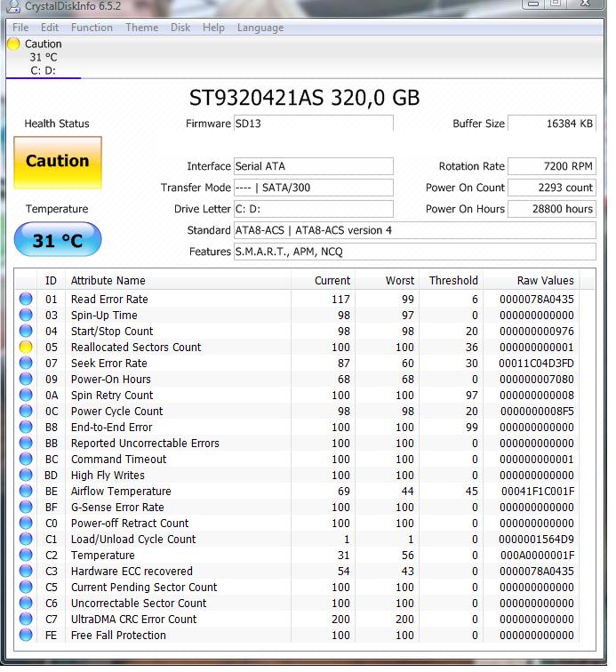Open the Language menu
The height and width of the screenshot is (672, 616).
tap(260, 28)
